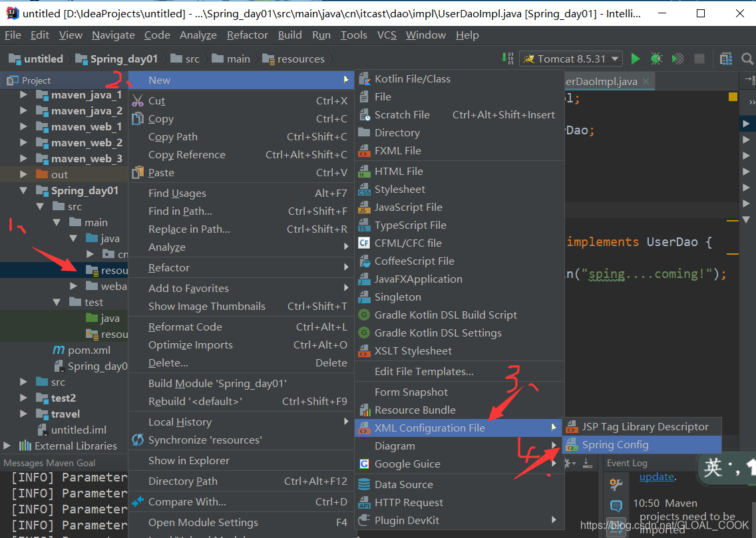Image resolution: width=756 pixels, height=538 pixels.
Task: Run with coverage icon in toolbar
Action: pos(677,59)
